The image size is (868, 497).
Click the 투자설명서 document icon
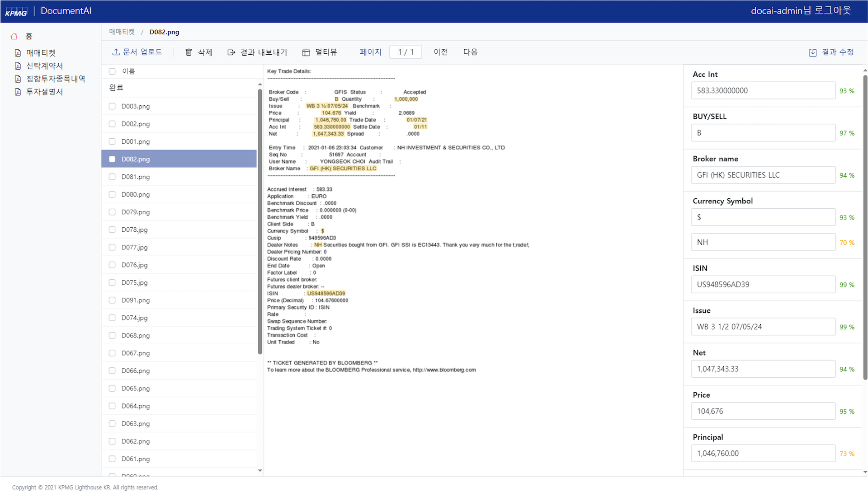pyautogui.click(x=18, y=92)
